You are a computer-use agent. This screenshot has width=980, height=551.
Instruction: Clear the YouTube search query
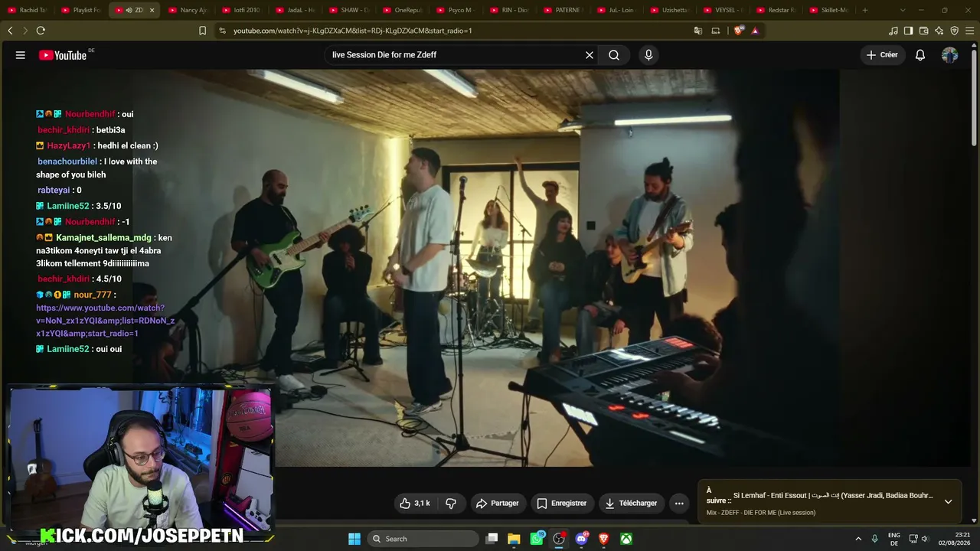click(x=590, y=55)
